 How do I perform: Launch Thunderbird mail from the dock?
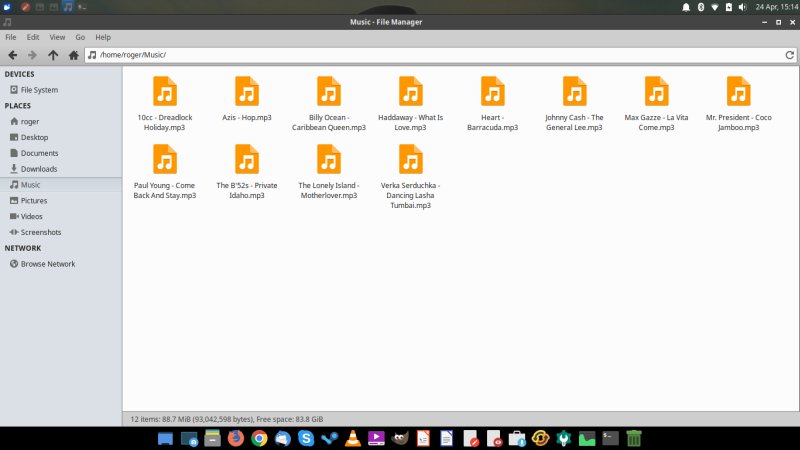click(283, 438)
